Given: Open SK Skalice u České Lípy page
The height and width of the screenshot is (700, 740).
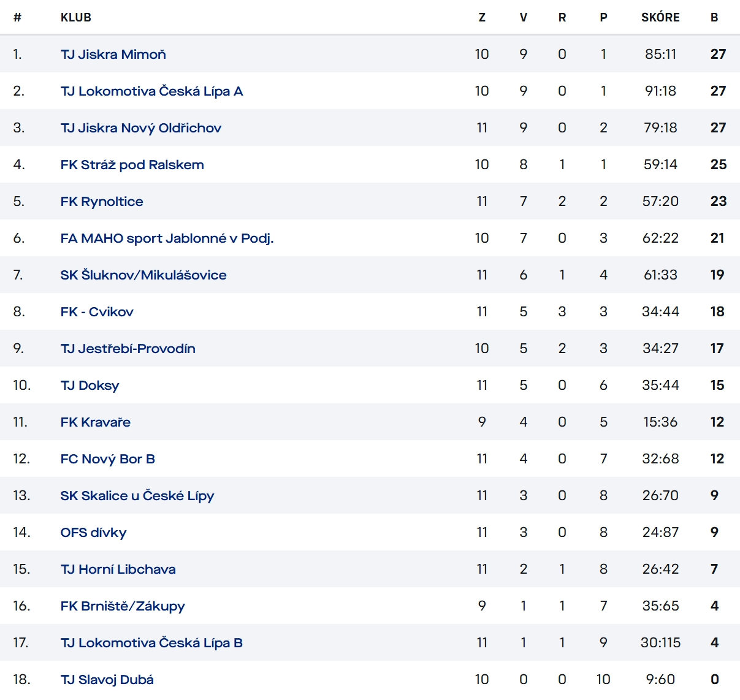Looking at the screenshot, I should [137, 496].
